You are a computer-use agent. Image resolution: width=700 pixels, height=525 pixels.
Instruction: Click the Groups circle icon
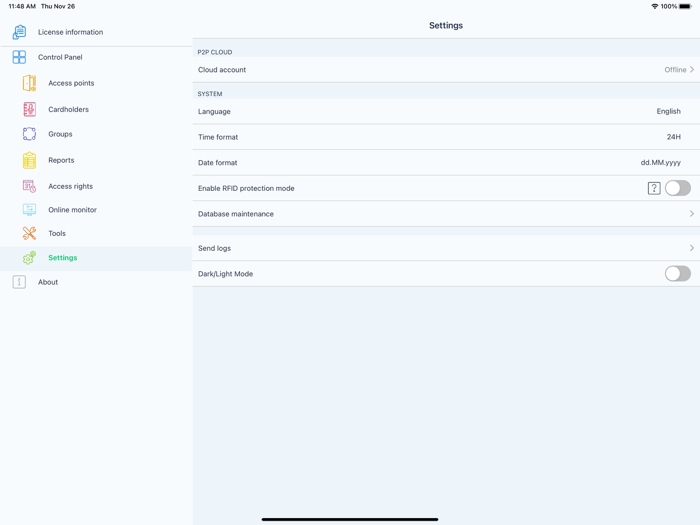(29, 134)
